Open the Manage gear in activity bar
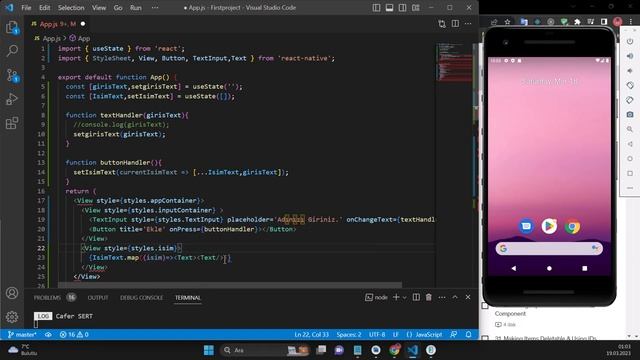Viewport: 640px width, 360px height. point(12,317)
